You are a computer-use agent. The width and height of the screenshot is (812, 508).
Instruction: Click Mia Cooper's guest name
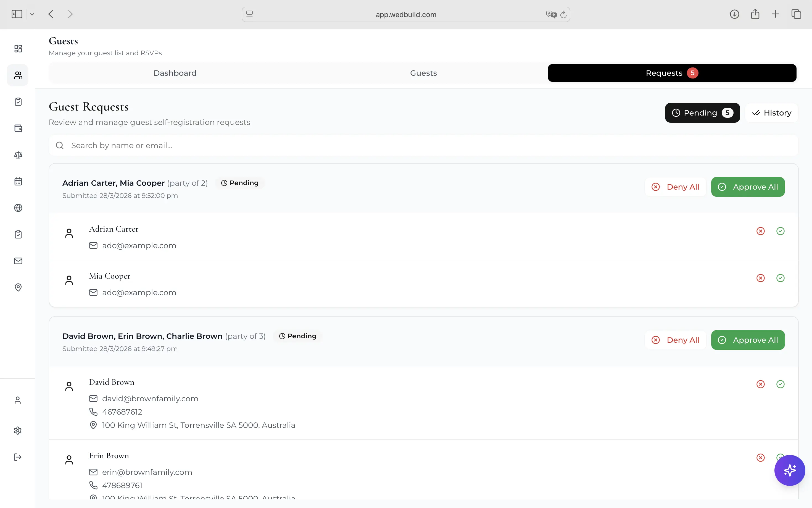pyautogui.click(x=109, y=276)
